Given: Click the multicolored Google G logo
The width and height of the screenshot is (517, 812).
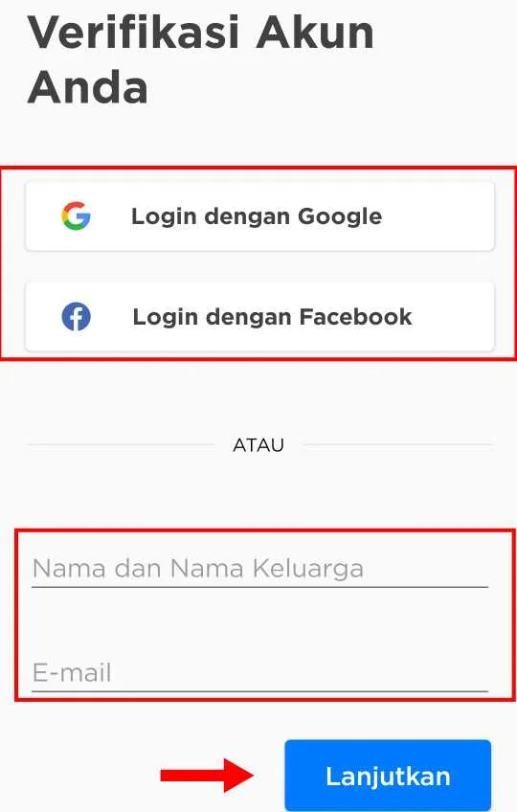Looking at the screenshot, I should (x=77, y=216).
